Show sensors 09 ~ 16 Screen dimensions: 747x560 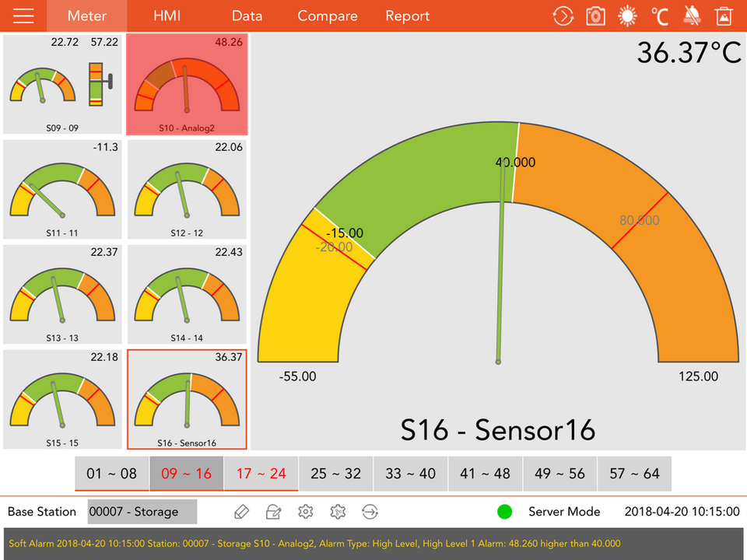[186, 474]
